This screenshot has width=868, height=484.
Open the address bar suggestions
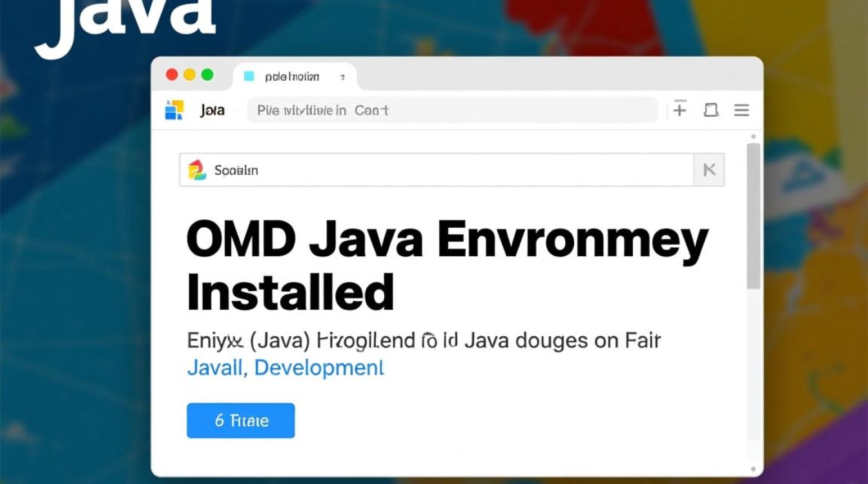[452, 110]
